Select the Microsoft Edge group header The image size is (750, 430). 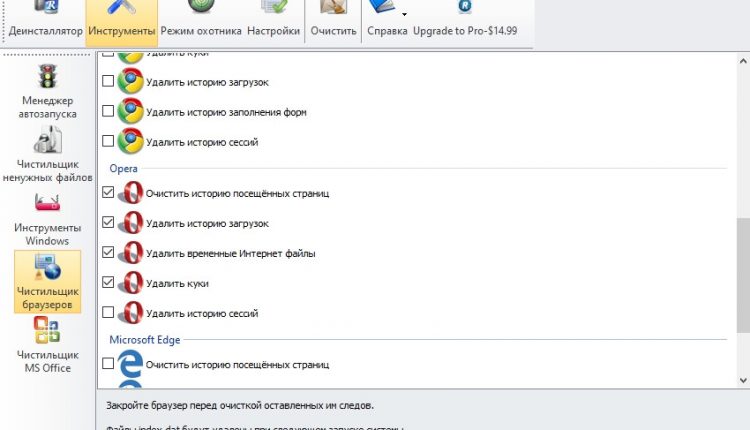[145, 340]
